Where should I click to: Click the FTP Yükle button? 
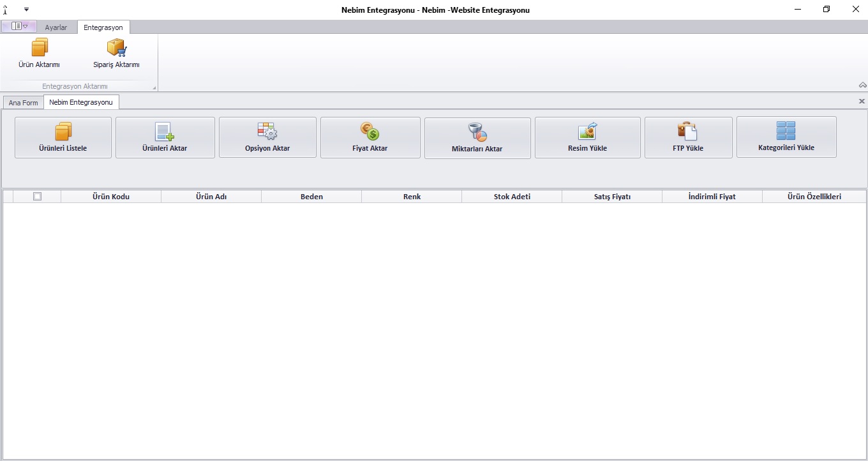(x=688, y=137)
